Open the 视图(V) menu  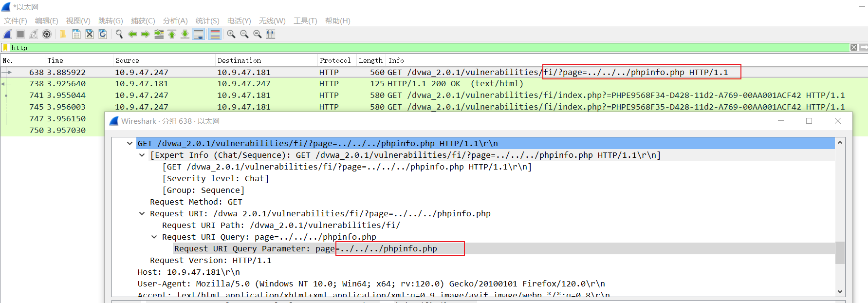pyautogui.click(x=78, y=21)
